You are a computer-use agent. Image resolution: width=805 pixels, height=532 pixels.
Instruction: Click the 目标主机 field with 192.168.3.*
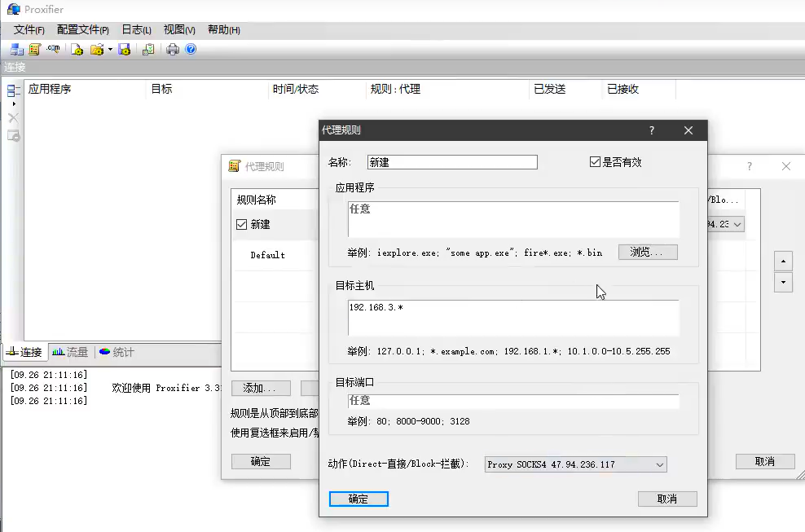click(x=512, y=318)
